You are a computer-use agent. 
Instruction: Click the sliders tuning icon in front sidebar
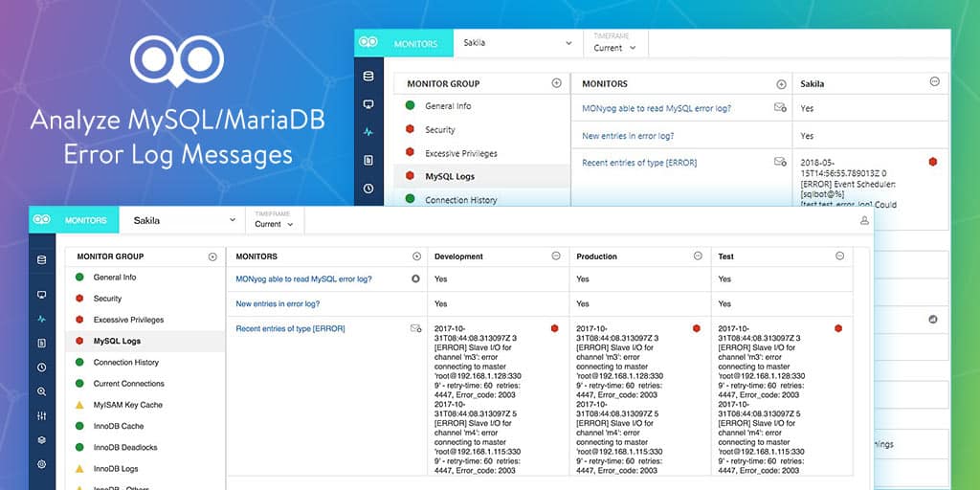pyautogui.click(x=42, y=415)
